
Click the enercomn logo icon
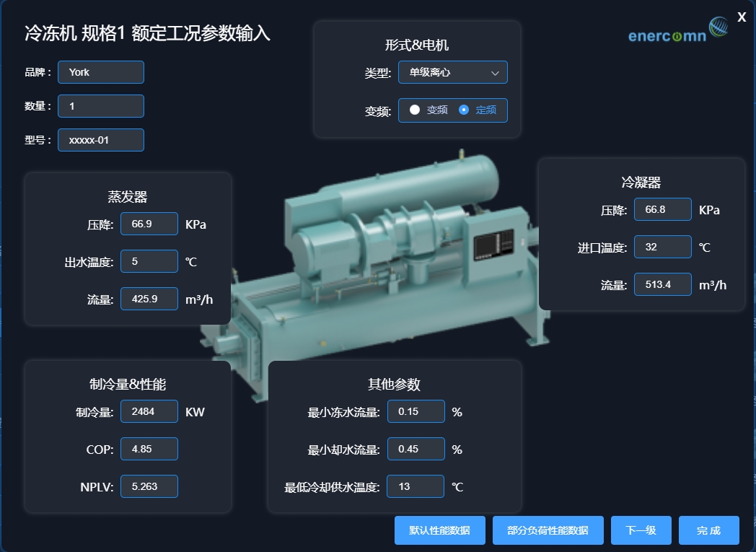(x=718, y=27)
